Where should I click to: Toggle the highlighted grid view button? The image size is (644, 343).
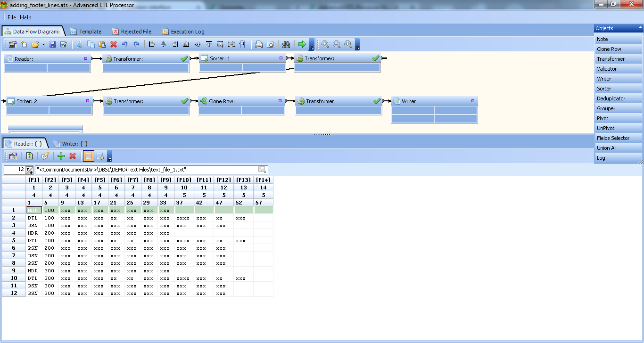[88, 156]
